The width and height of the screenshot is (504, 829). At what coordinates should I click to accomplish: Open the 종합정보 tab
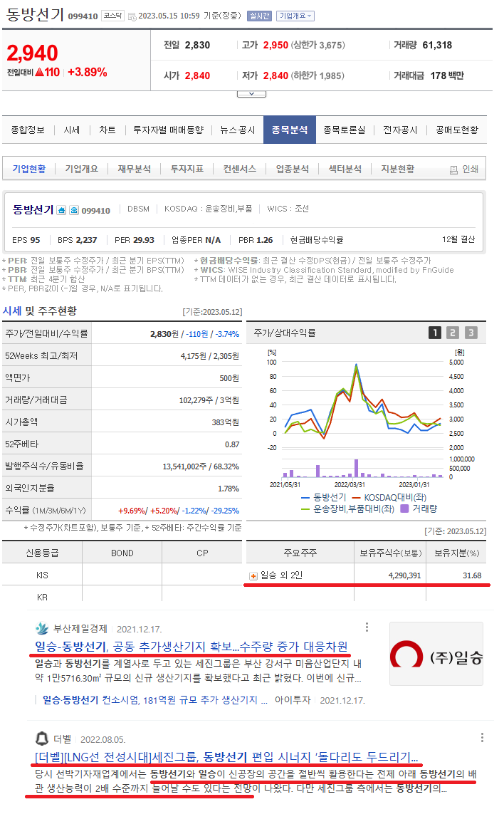pyautogui.click(x=28, y=130)
